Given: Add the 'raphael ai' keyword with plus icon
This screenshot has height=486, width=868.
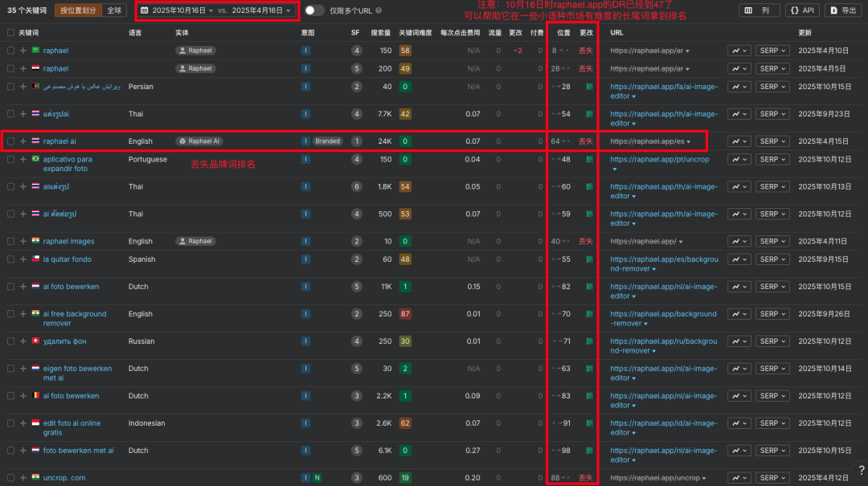Looking at the screenshot, I should point(23,141).
